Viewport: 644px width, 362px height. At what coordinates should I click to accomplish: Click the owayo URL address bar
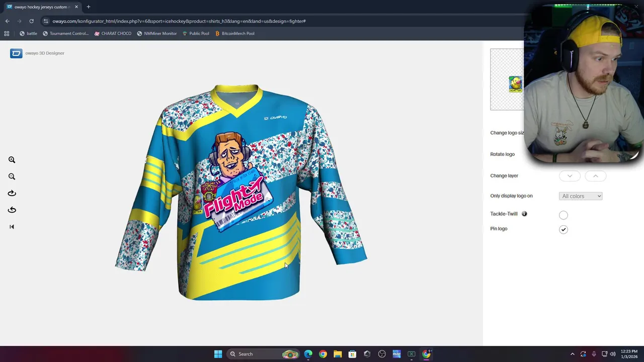tap(179, 21)
